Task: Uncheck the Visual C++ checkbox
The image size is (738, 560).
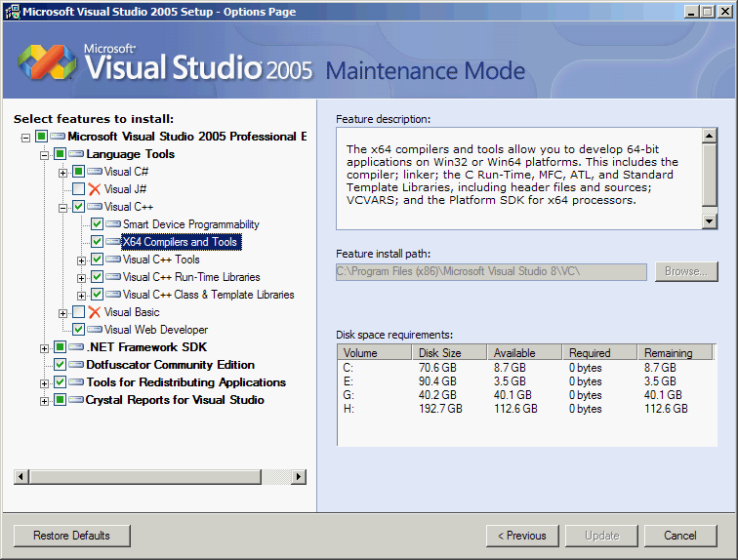Action: click(x=79, y=207)
